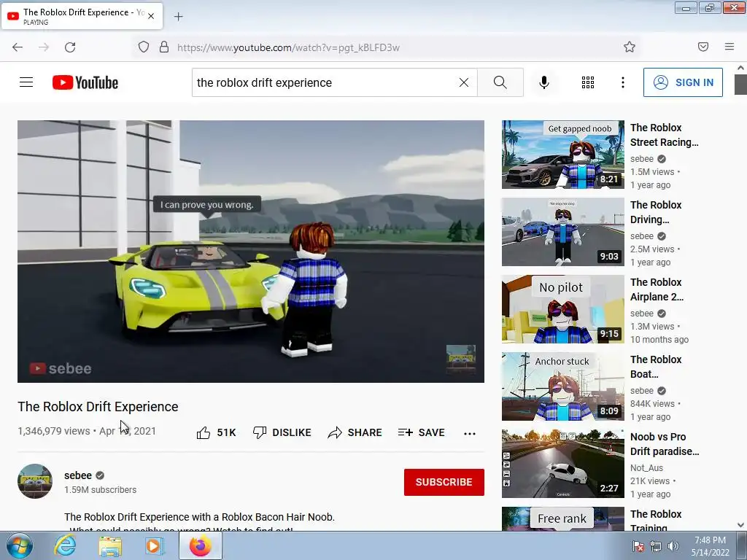Open Firefox application hamburger menu

[x=729, y=47]
